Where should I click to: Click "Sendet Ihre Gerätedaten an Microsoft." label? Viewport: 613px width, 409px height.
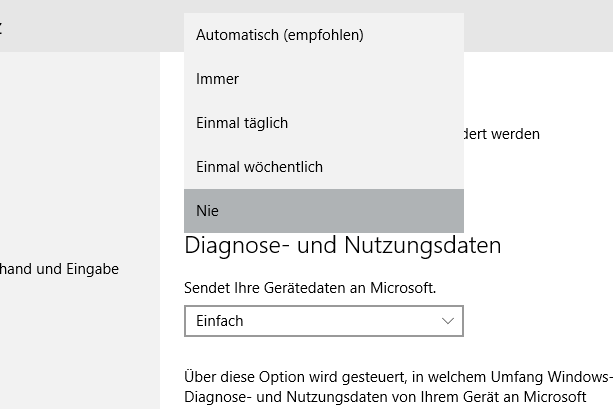[x=310, y=287]
